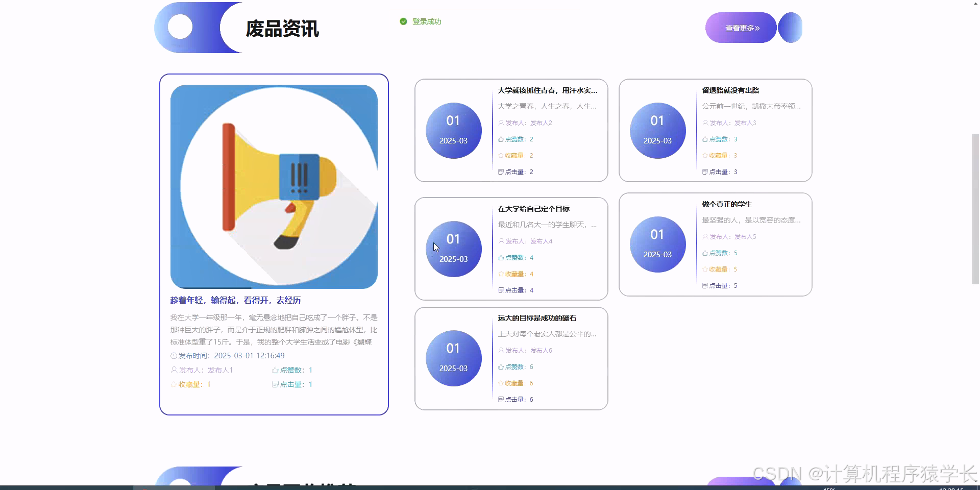Click the star favorite icon on featured article
980x490 pixels.
click(x=173, y=384)
